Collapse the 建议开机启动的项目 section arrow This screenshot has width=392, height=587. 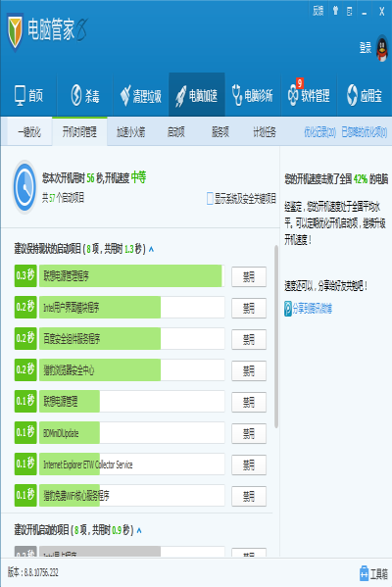[139, 530]
